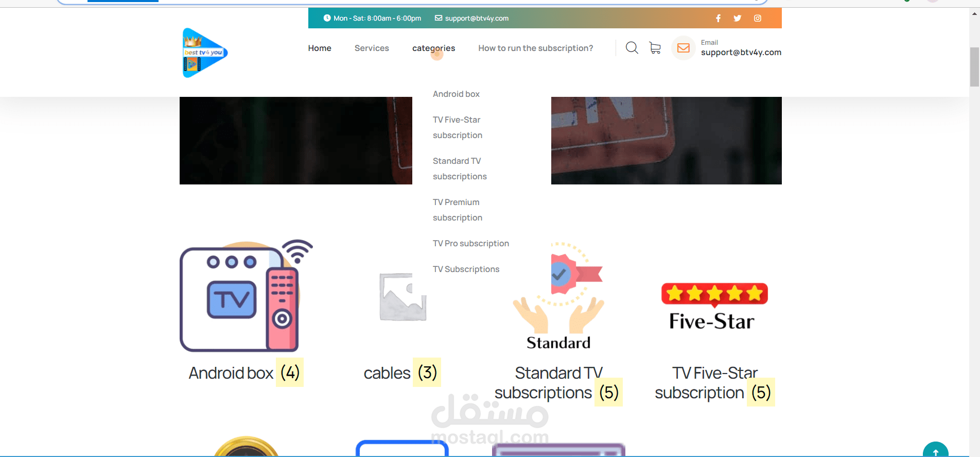The width and height of the screenshot is (980, 457).
Task: Click the orange email envelope icon
Action: 684,48
